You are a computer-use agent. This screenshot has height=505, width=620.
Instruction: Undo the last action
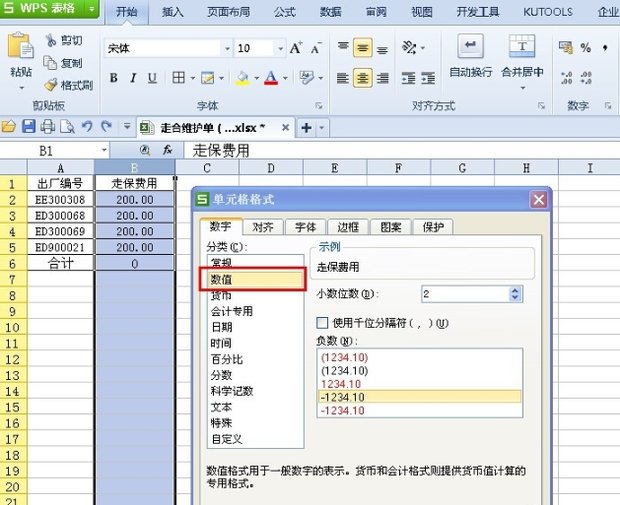[x=87, y=127]
